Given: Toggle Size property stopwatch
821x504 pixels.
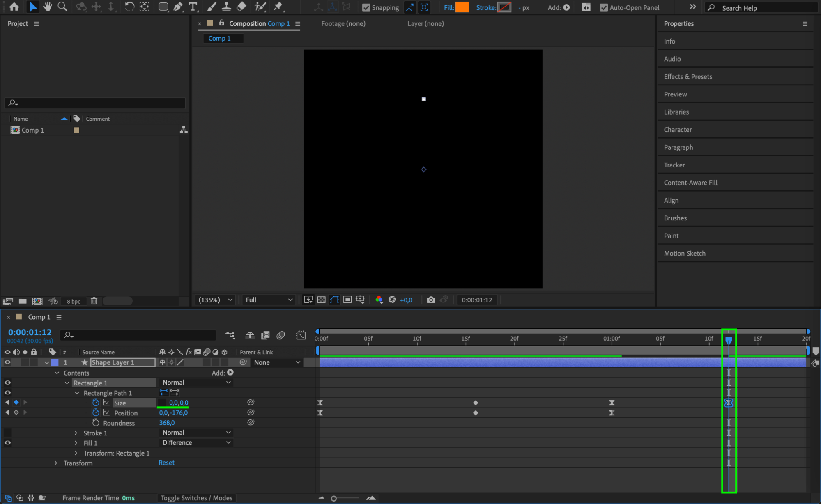Looking at the screenshot, I should 96,403.
